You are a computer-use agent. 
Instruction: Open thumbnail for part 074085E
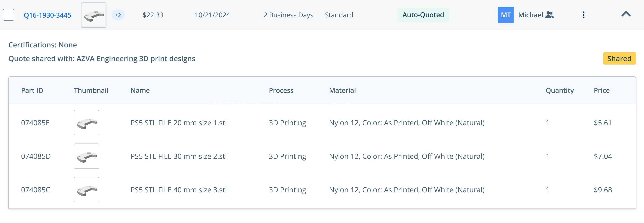pos(87,123)
